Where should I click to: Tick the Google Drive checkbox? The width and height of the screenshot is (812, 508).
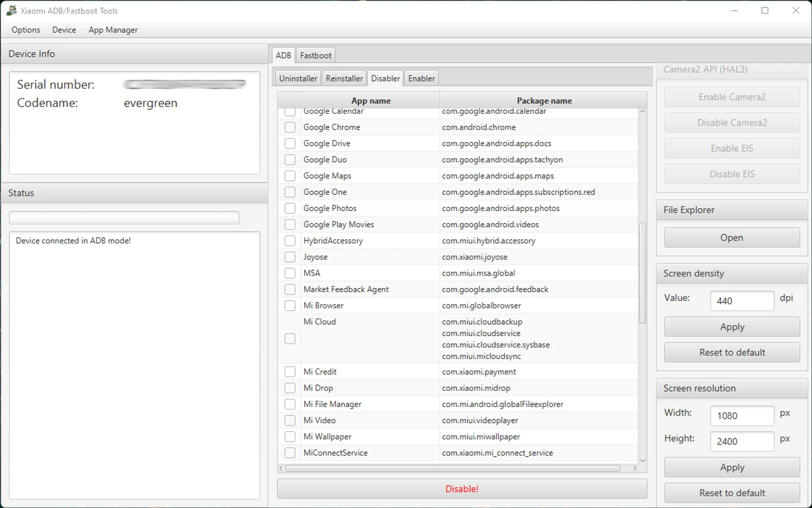pyautogui.click(x=290, y=143)
